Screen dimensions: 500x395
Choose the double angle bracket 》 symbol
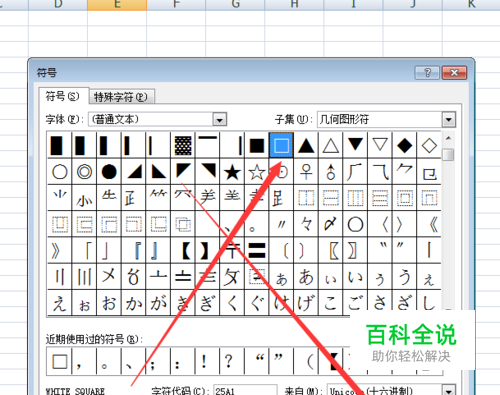click(x=60, y=251)
